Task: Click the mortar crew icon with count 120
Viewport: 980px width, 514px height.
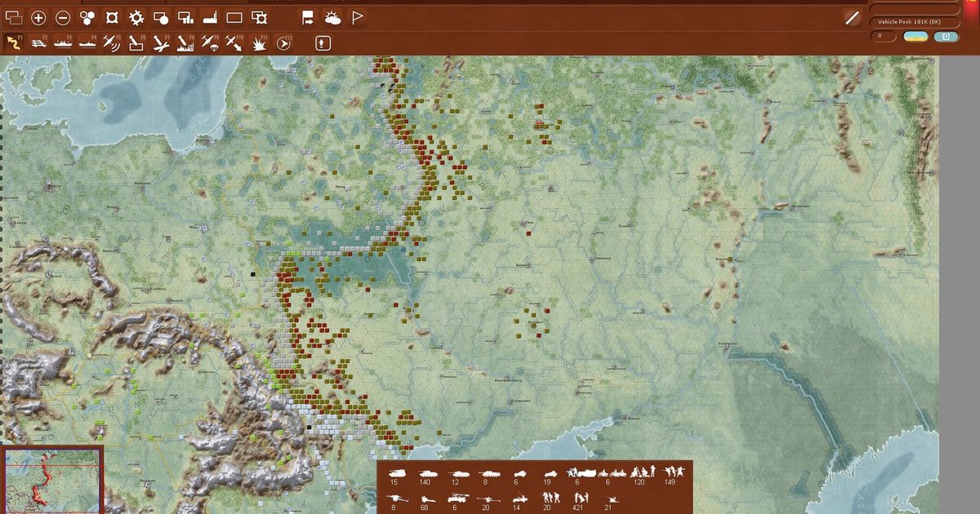Action: point(643,472)
